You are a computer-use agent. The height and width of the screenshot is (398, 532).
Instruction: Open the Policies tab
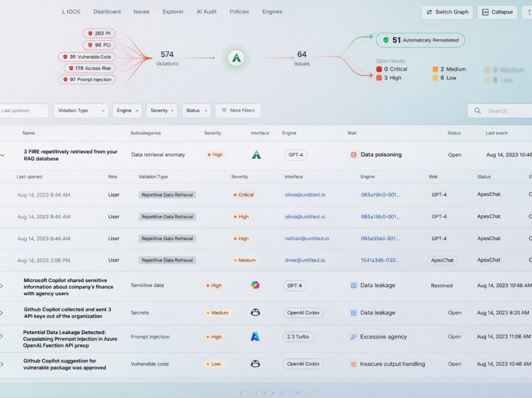click(x=239, y=12)
